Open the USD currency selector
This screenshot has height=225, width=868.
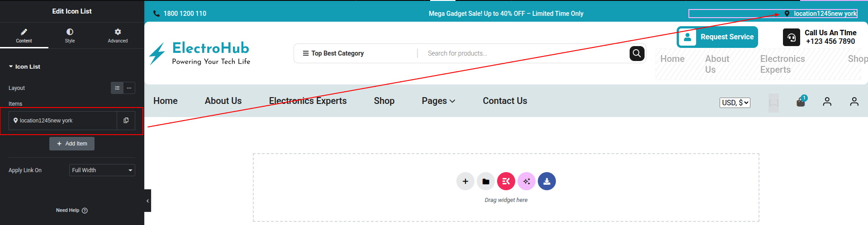735,103
